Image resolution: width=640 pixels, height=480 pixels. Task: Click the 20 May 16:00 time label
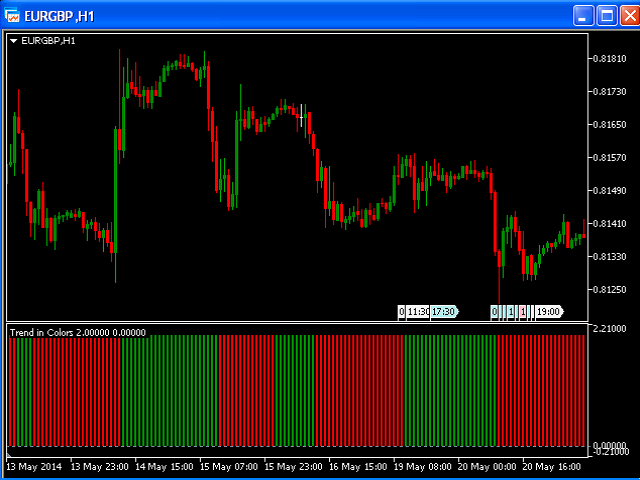(x=551, y=467)
